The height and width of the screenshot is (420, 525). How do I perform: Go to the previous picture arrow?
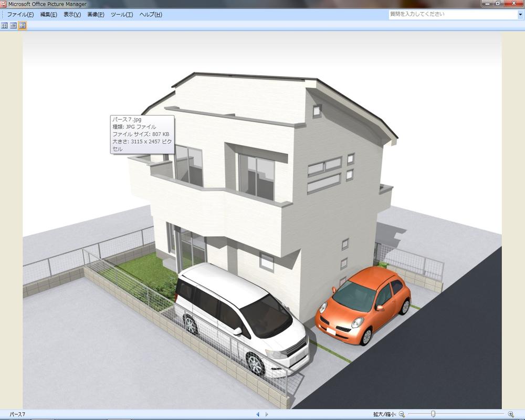click(258, 413)
